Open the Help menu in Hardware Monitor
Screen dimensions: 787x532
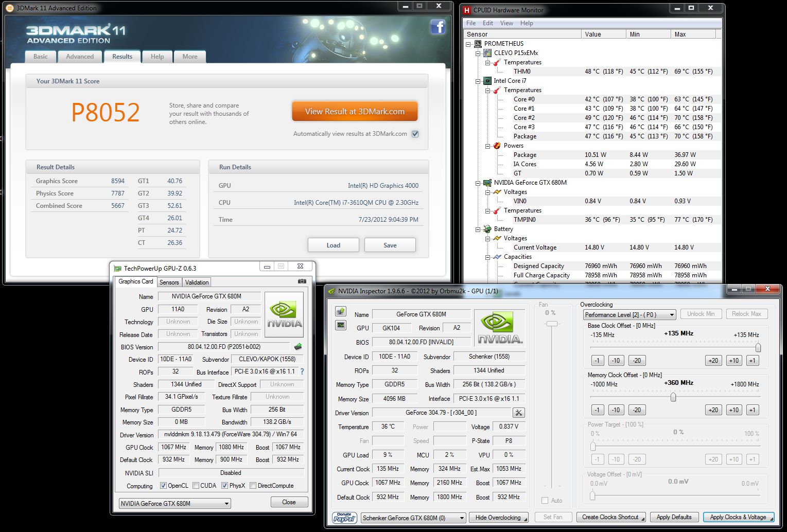(527, 23)
